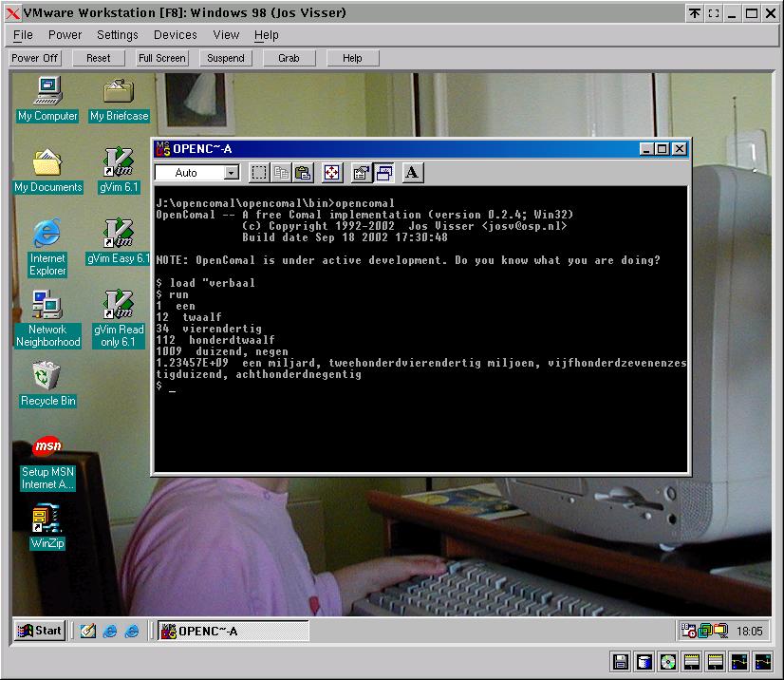Click the Grab button
This screenshot has width=784, height=680.
point(289,58)
